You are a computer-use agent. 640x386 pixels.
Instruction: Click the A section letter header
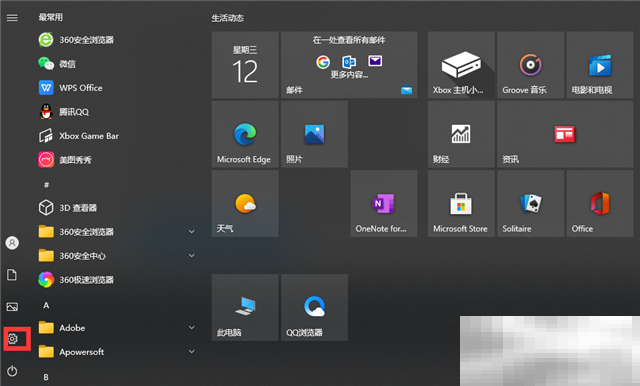46,305
